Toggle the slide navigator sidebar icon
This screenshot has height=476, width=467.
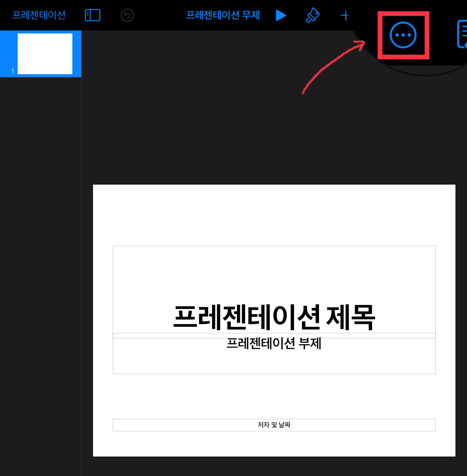point(92,15)
